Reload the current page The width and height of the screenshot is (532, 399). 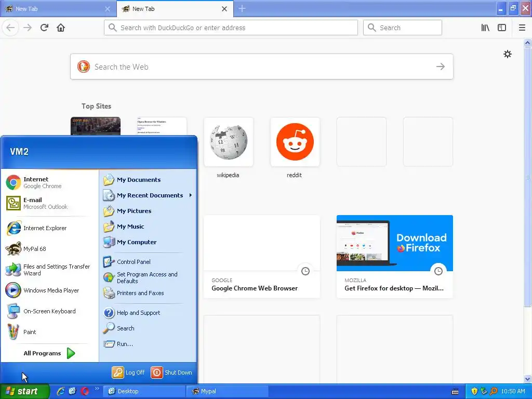click(44, 28)
